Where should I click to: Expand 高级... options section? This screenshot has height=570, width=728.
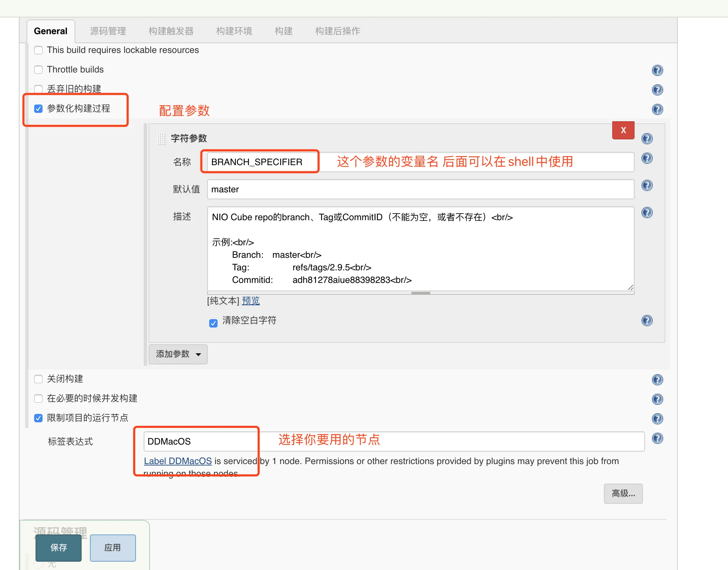point(623,493)
